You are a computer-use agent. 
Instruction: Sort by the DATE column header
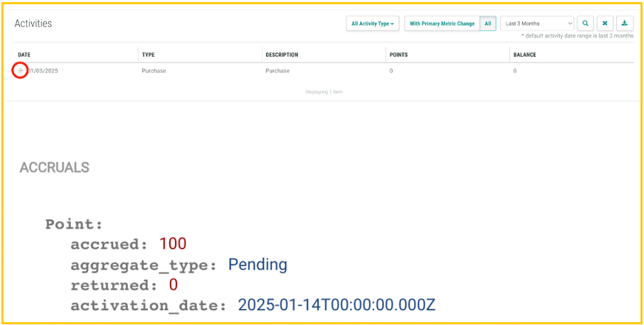coord(24,55)
